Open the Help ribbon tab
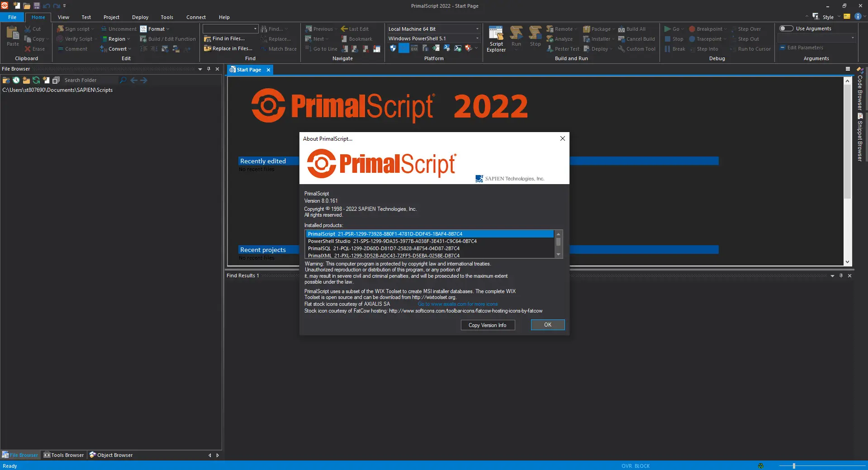Image resolution: width=868 pixels, height=470 pixels. coord(224,17)
